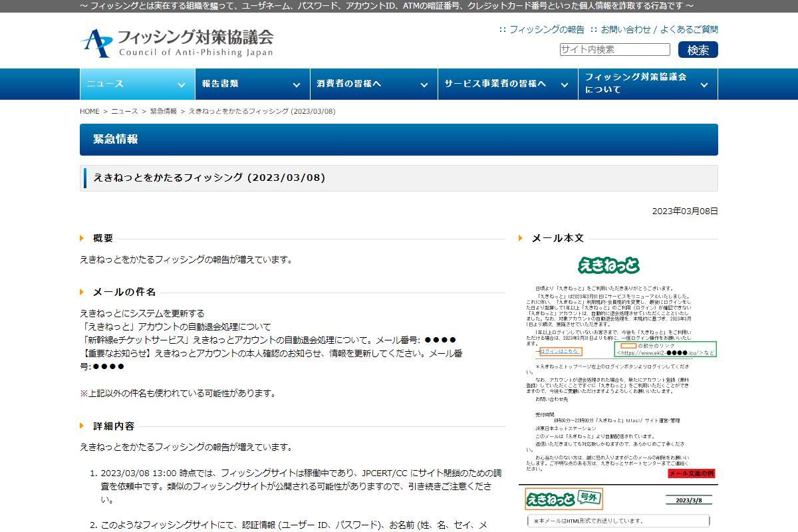This screenshot has height=532, width=798.
Task: Go to HOME in breadcrumb
Action: pyautogui.click(x=89, y=111)
